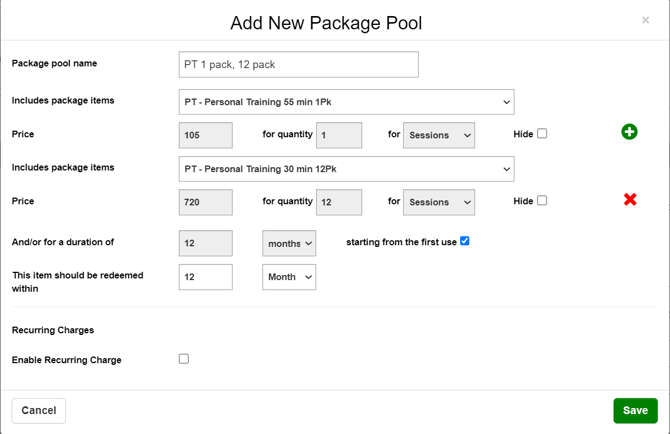Image resolution: width=670 pixels, height=434 pixels.
Task: Click the Save button
Action: tap(635, 411)
